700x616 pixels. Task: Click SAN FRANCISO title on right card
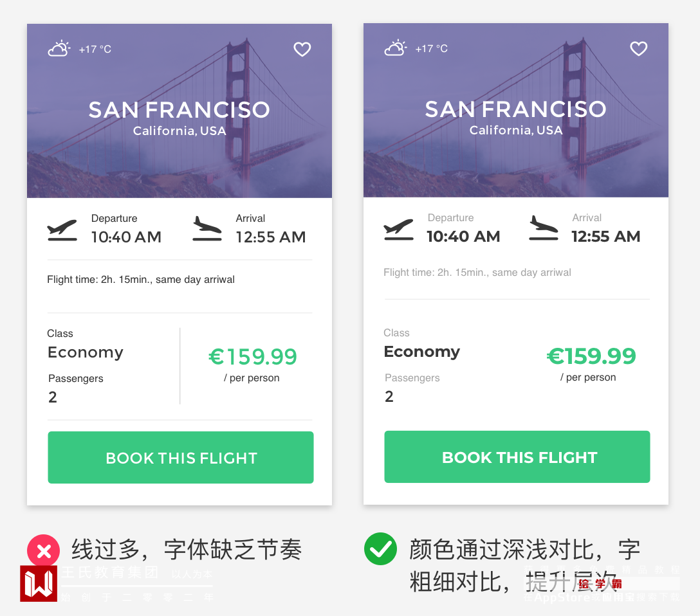pos(515,109)
